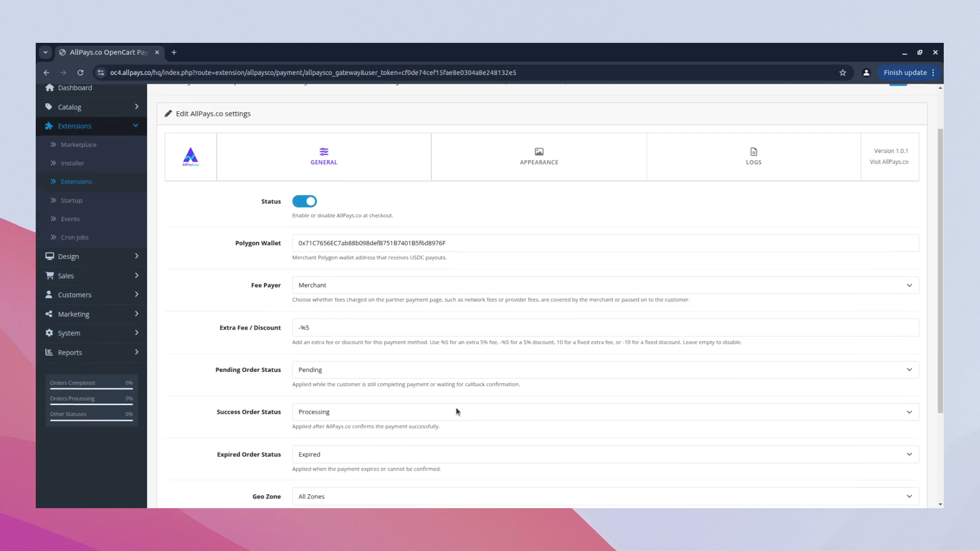Click the Extra Fee / Discount field
The image size is (980, 551).
605,328
